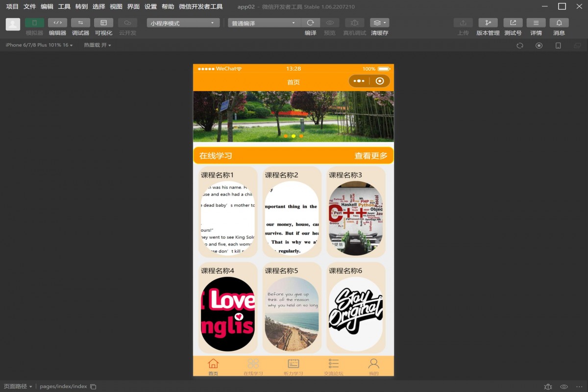Click the status bar bug debug icon

click(x=548, y=387)
